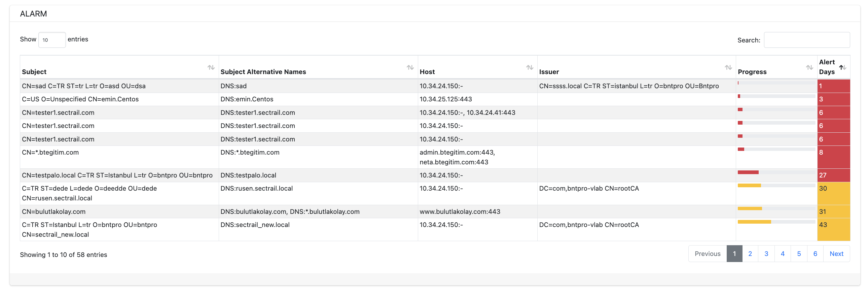The image size is (868, 291).
Task: Sort by Host using arrow icon
Action: (x=529, y=67)
